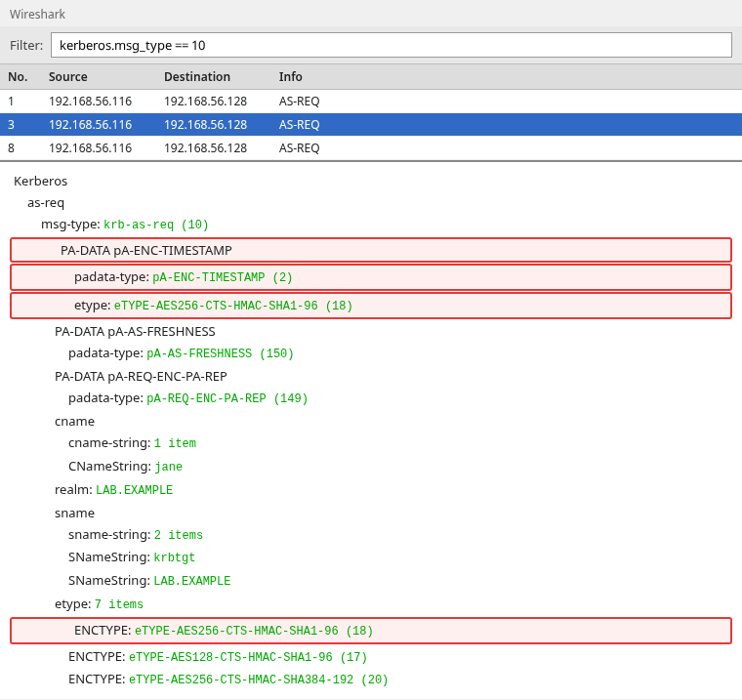Select the msg-type krb-as-req (10) line
742x700 pixels.
click(x=124, y=225)
